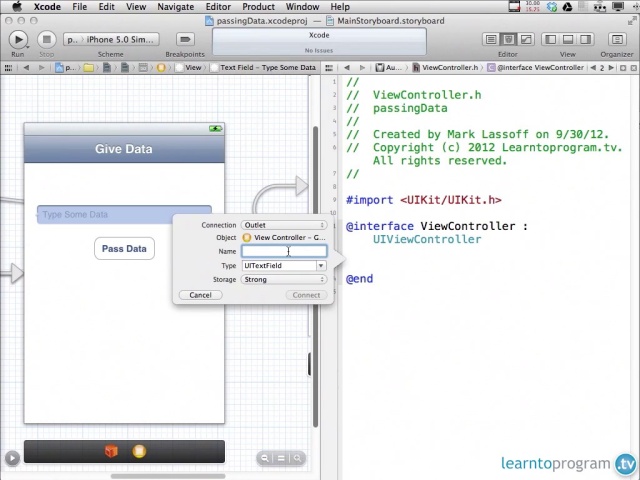Toggle Breakpoints in the toolbar
Viewport: 640px width, 480px height.
(185, 40)
